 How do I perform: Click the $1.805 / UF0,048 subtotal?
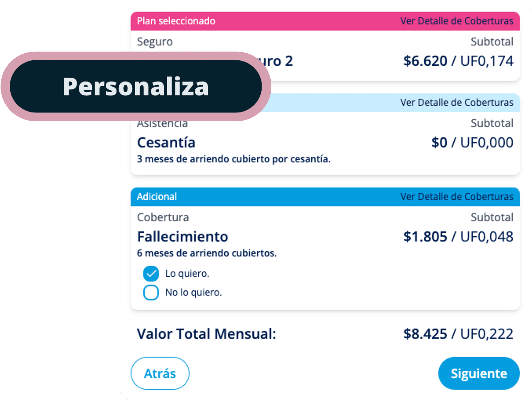(458, 237)
